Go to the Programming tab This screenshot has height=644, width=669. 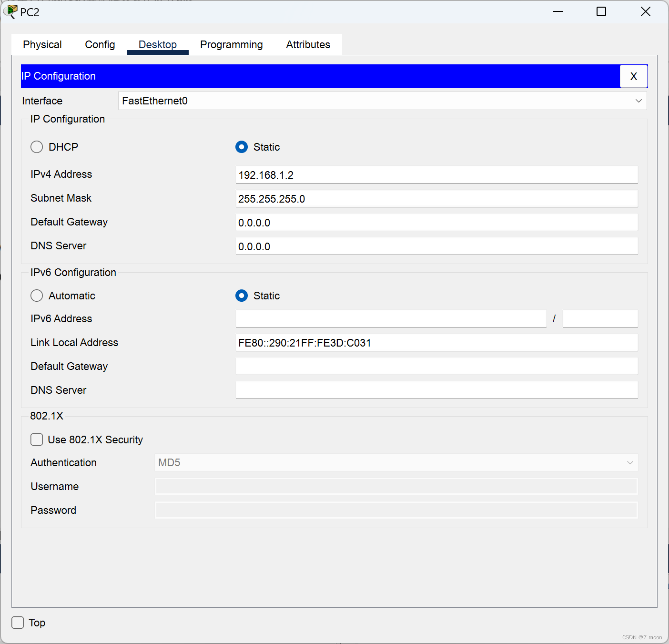pyautogui.click(x=232, y=44)
